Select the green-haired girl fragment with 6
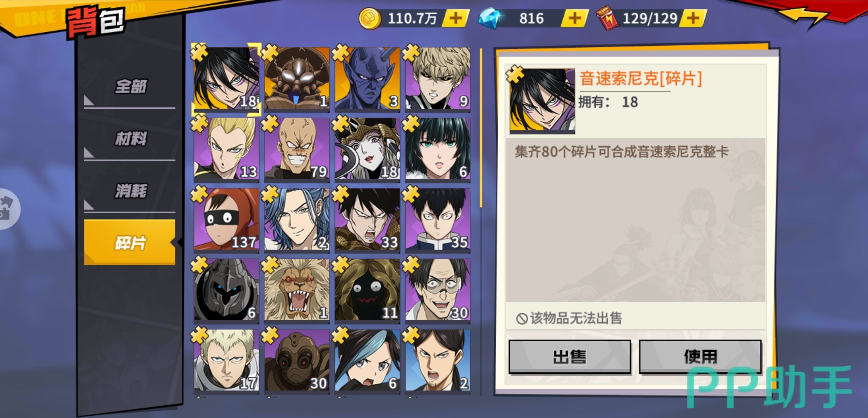This screenshot has height=418, width=868. [x=437, y=149]
